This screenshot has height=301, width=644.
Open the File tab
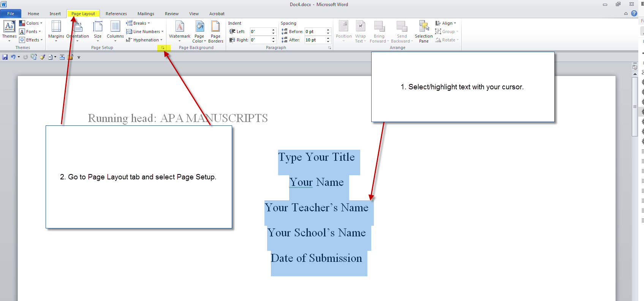[11, 14]
